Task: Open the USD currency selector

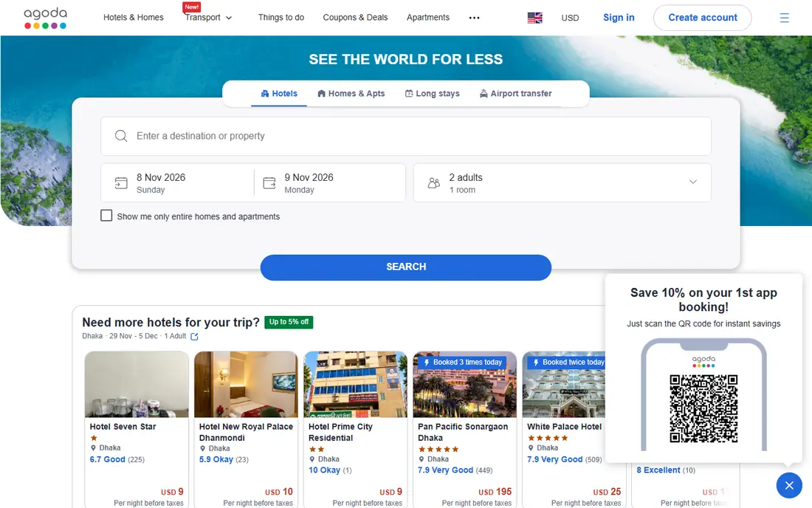Action: [570, 18]
